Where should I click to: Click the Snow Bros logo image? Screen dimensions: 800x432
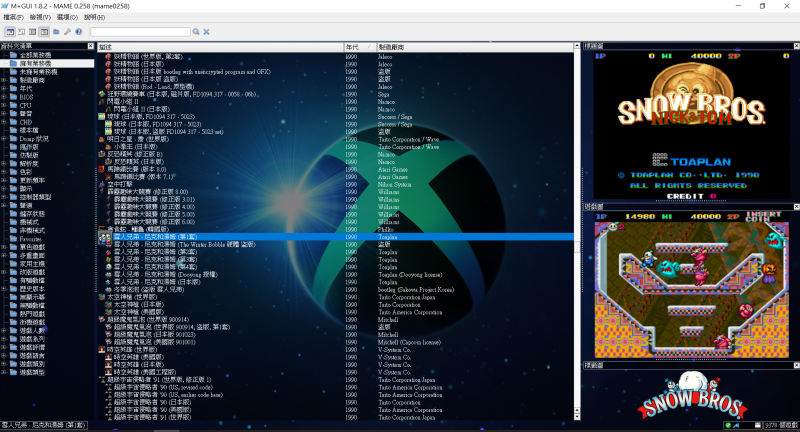pyautogui.click(x=692, y=396)
